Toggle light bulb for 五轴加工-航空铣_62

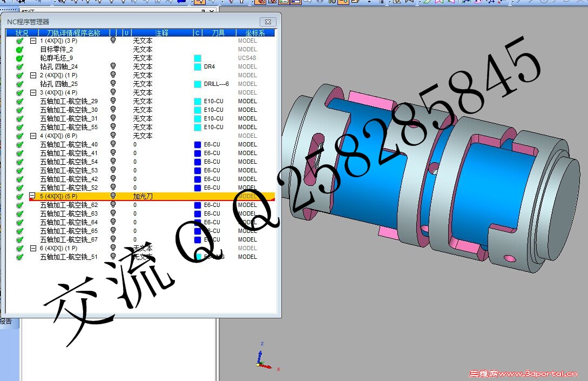(113, 205)
